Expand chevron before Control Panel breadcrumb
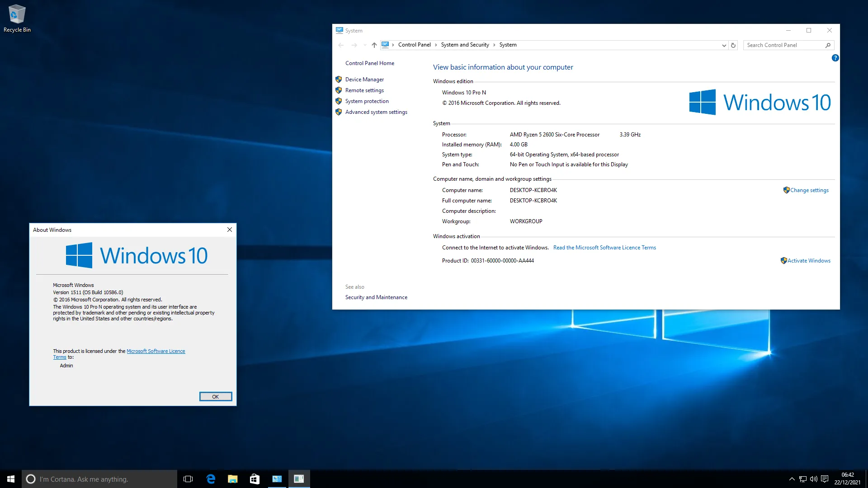Image resolution: width=868 pixels, height=488 pixels. pyautogui.click(x=393, y=45)
